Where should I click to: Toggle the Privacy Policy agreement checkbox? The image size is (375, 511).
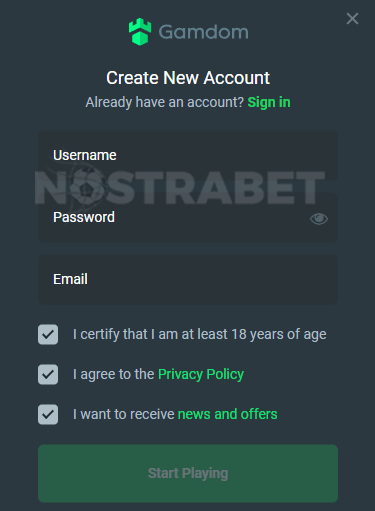click(x=48, y=374)
